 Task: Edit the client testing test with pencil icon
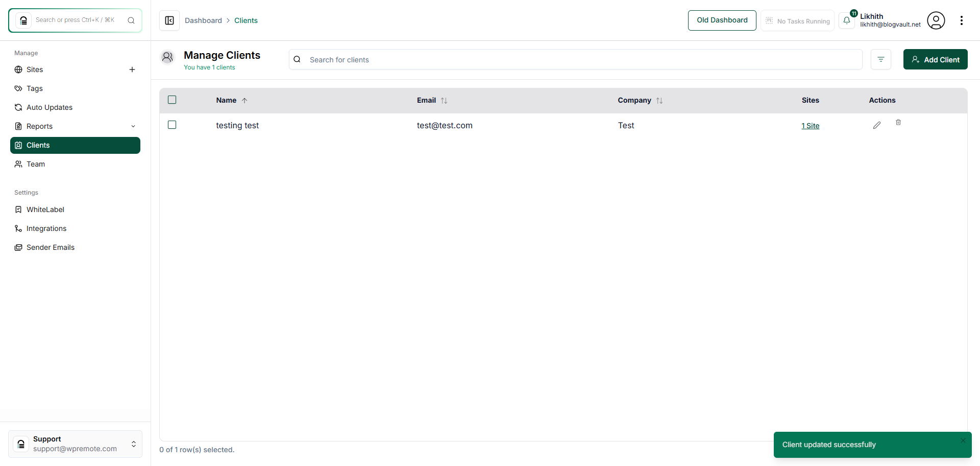click(x=877, y=125)
